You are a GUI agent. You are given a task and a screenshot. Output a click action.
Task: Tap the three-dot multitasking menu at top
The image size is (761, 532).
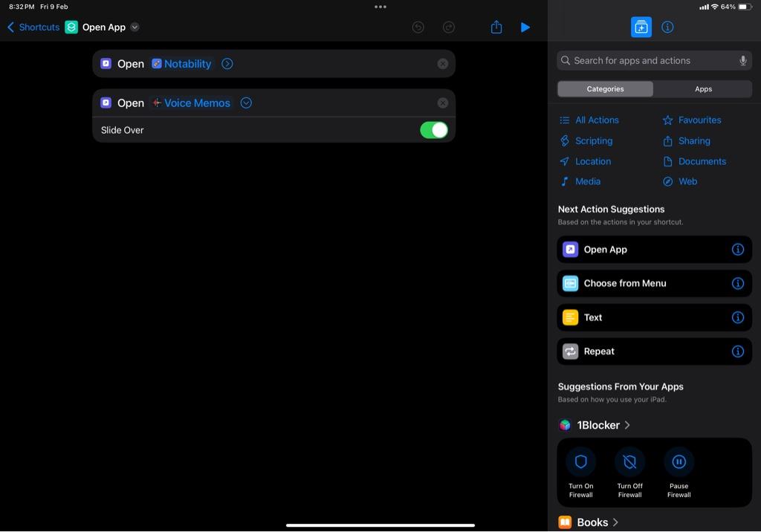[380, 7]
